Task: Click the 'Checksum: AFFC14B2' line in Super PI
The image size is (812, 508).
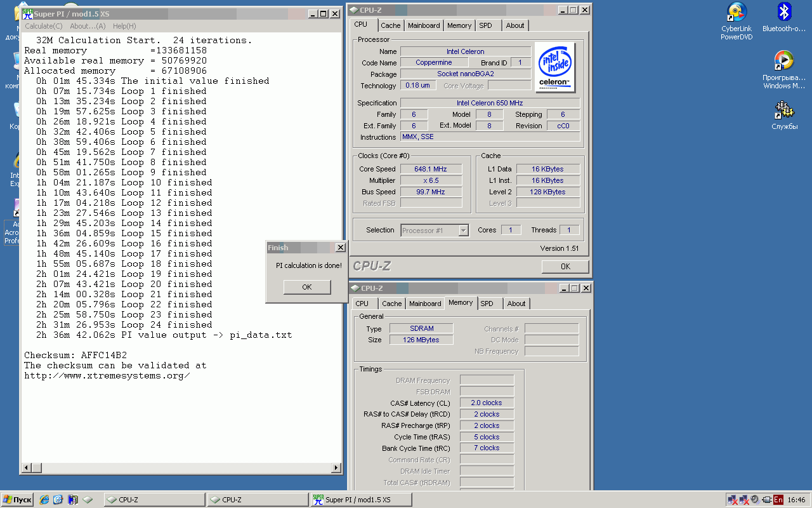Action: (x=75, y=355)
